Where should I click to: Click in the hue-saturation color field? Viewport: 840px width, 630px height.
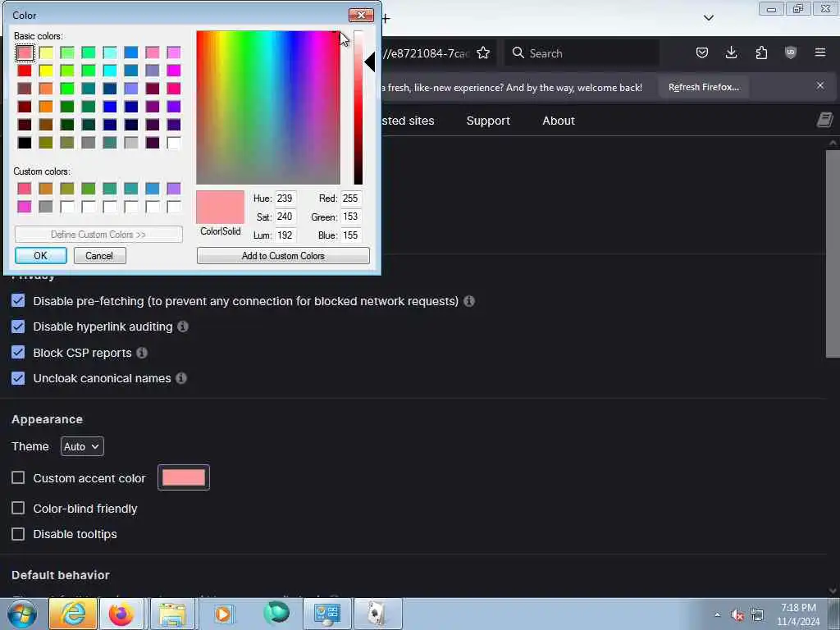pyautogui.click(x=268, y=107)
